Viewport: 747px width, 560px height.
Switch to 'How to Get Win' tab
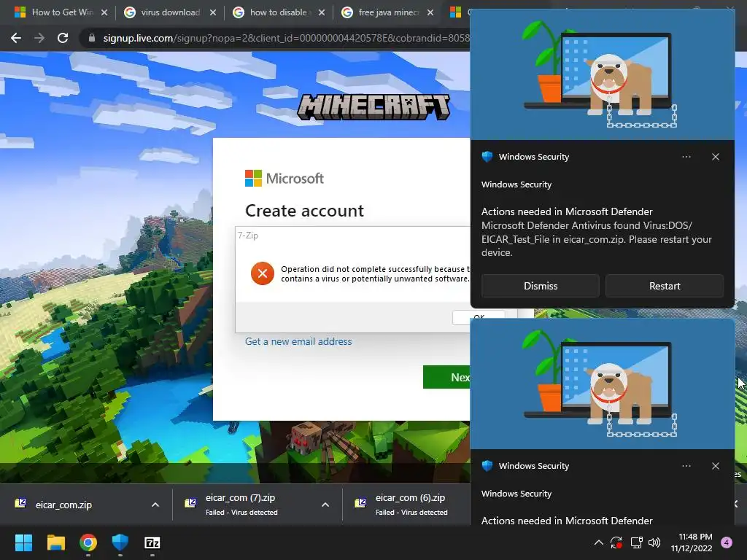click(x=62, y=12)
